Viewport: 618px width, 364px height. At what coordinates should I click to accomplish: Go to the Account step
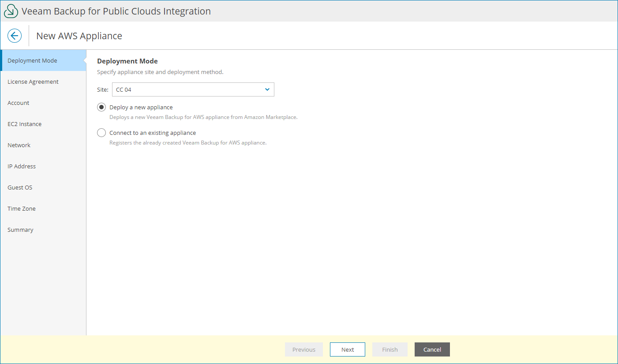18,103
